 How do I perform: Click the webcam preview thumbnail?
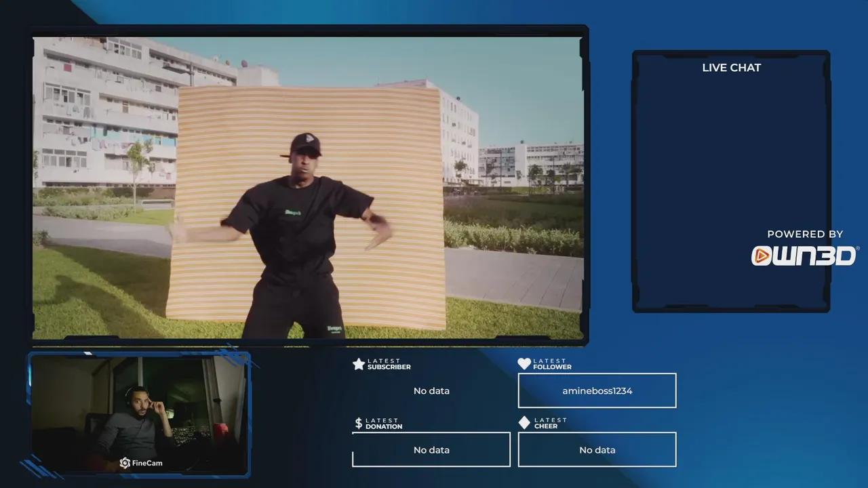(x=139, y=413)
